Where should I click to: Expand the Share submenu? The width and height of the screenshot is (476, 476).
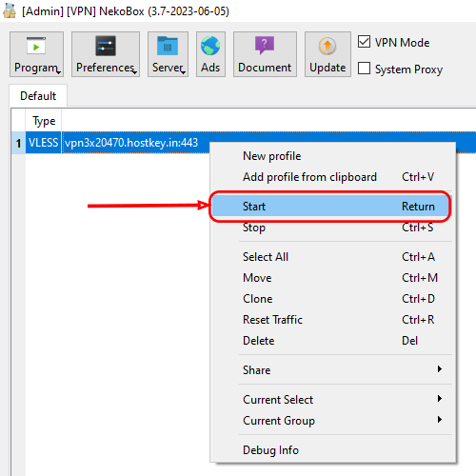point(333,369)
